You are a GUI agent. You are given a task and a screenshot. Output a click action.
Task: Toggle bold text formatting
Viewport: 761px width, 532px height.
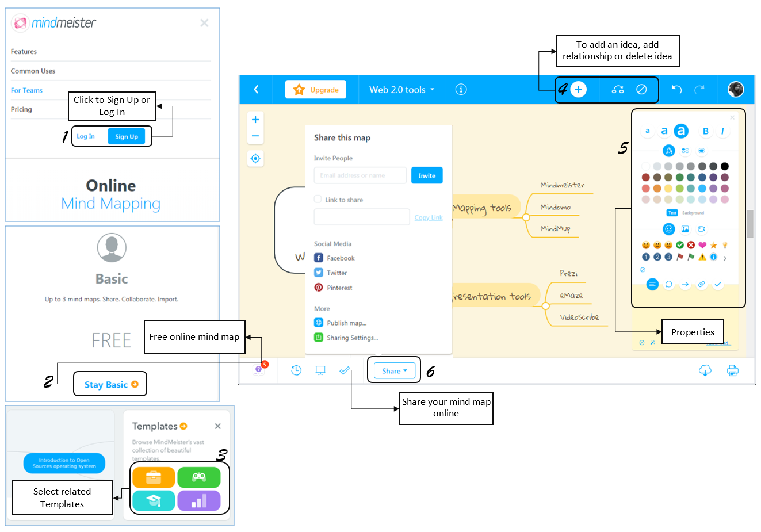point(706,131)
